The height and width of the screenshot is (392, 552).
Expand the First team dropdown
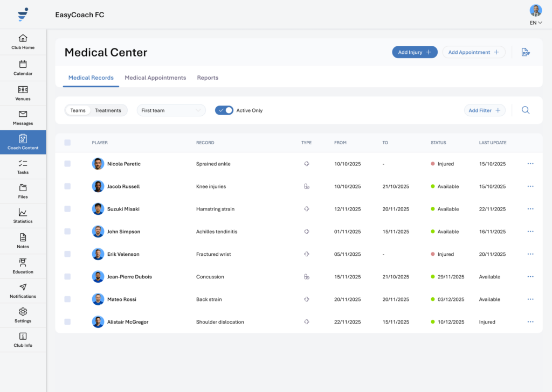(171, 110)
